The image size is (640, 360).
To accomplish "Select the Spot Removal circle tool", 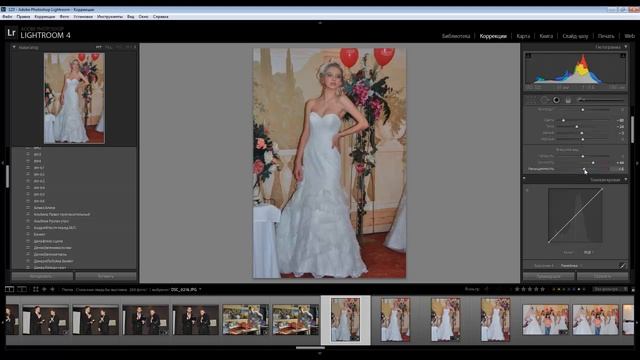I will 544,100.
